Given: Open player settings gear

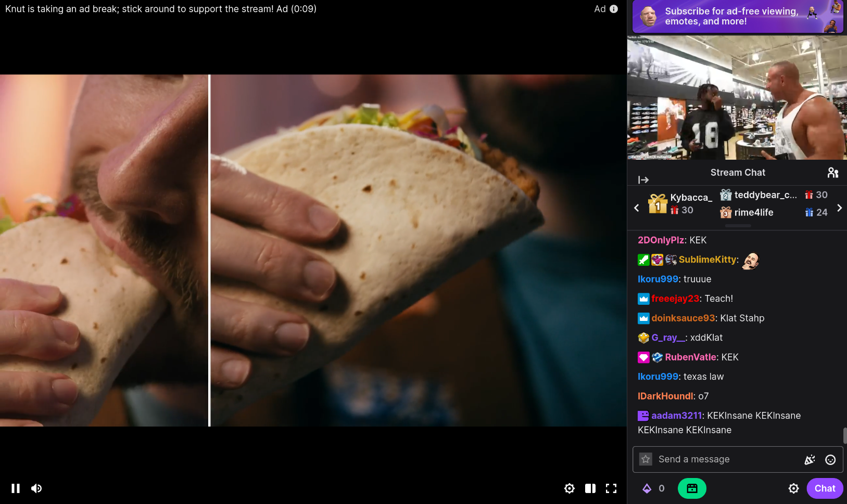Looking at the screenshot, I should pyautogui.click(x=570, y=488).
